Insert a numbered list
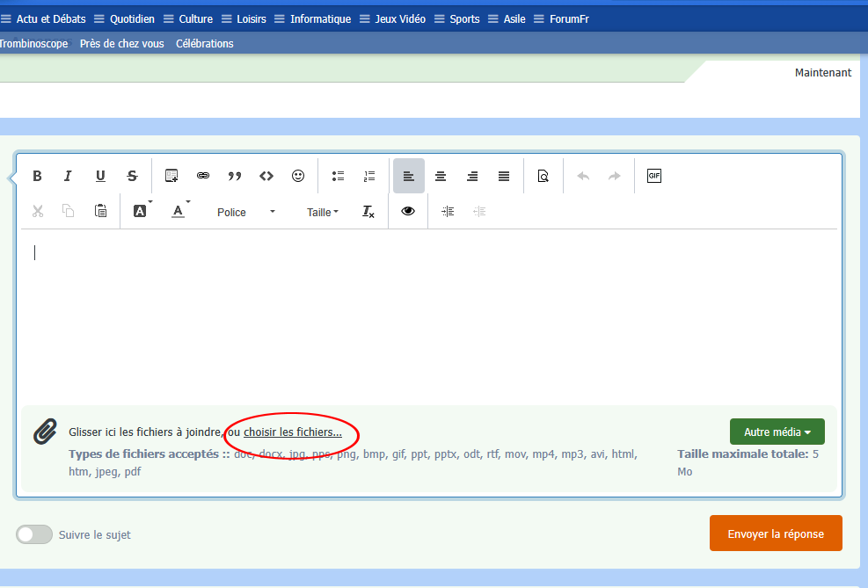Image resolution: width=868 pixels, height=588 pixels. [x=369, y=176]
